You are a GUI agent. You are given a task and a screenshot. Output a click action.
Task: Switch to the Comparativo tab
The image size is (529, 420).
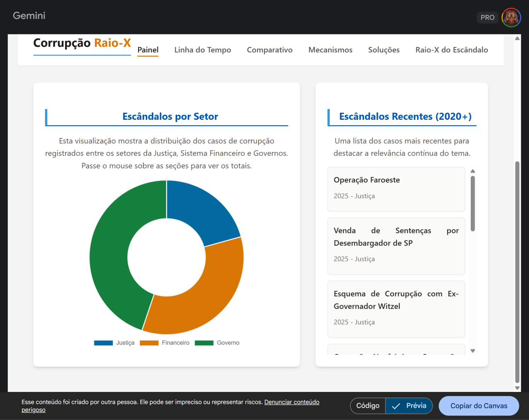pos(269,50)
